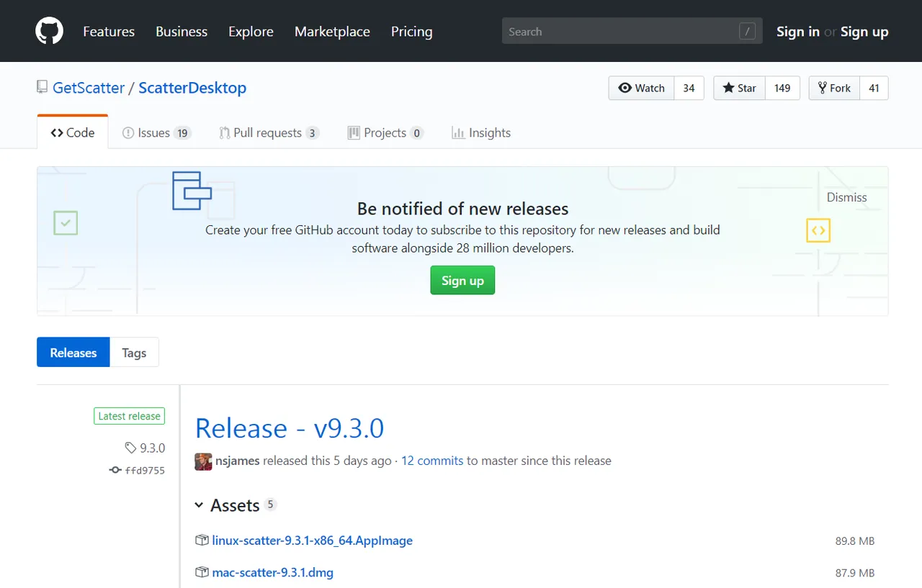This screenshot has height=588, width=922.
Task: Download linux-scatter-9.3.1-x86_64.AppImage
Action: [313, 540]
